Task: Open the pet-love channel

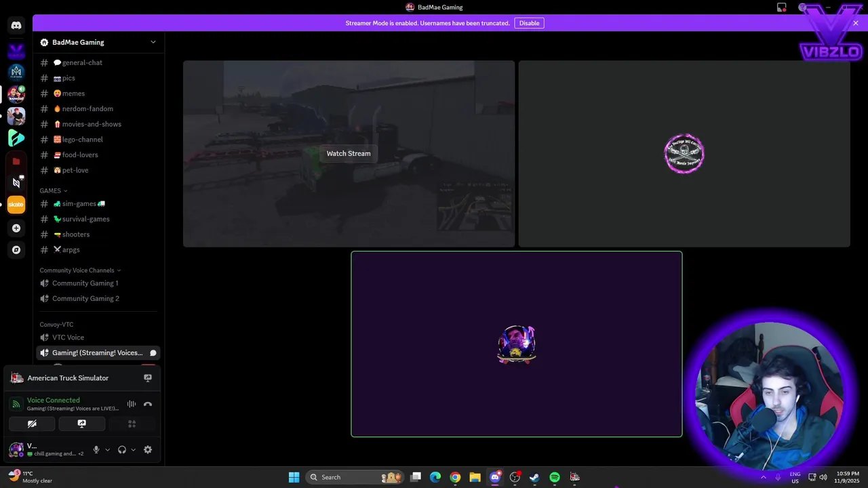Action: pyautogui.click(x=98, y=170)
